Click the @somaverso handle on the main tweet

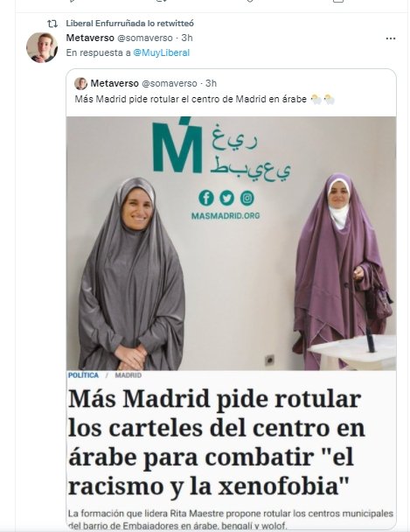point(145,38)
